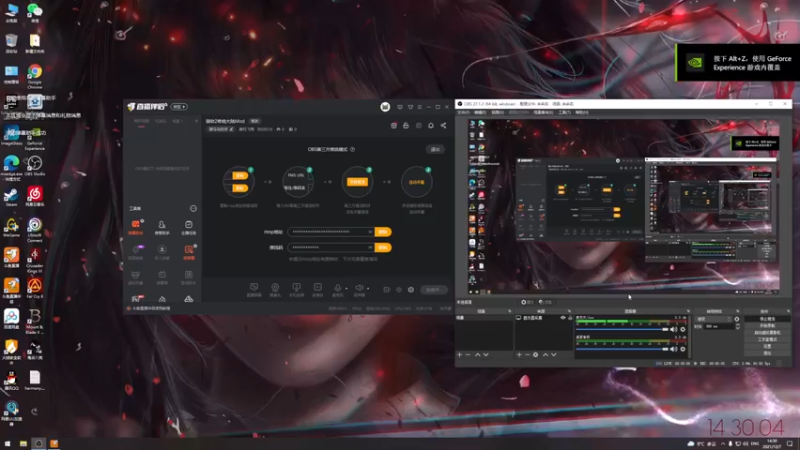
Task: Open OBS Studio desktop shortcut
Action: click(35, 166)
